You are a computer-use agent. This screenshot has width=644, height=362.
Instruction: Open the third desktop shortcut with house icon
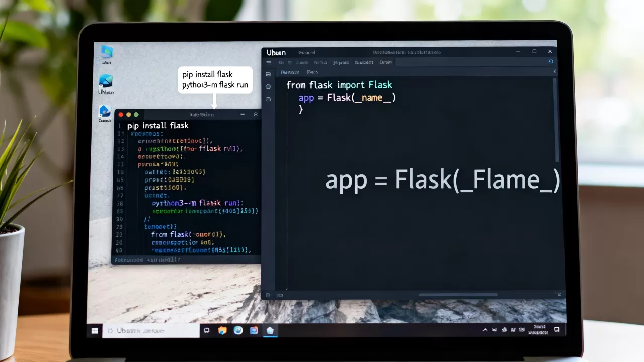(105, 113)
